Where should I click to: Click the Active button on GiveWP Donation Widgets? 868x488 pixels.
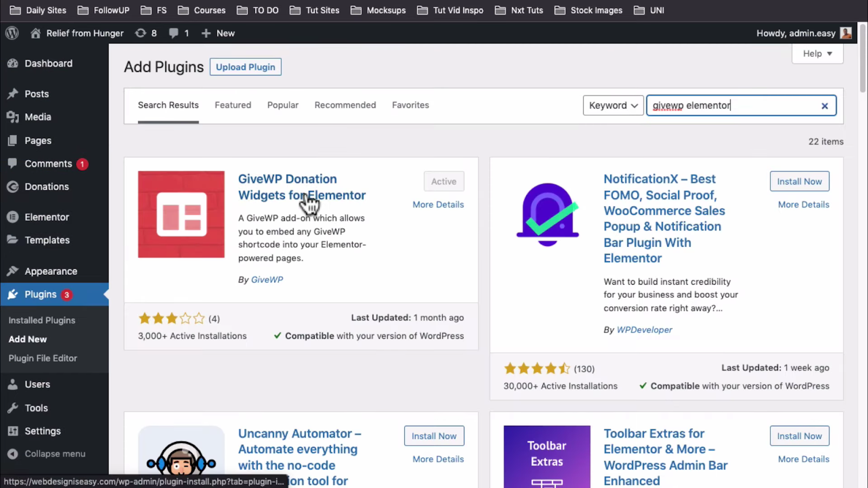point(444,182)
